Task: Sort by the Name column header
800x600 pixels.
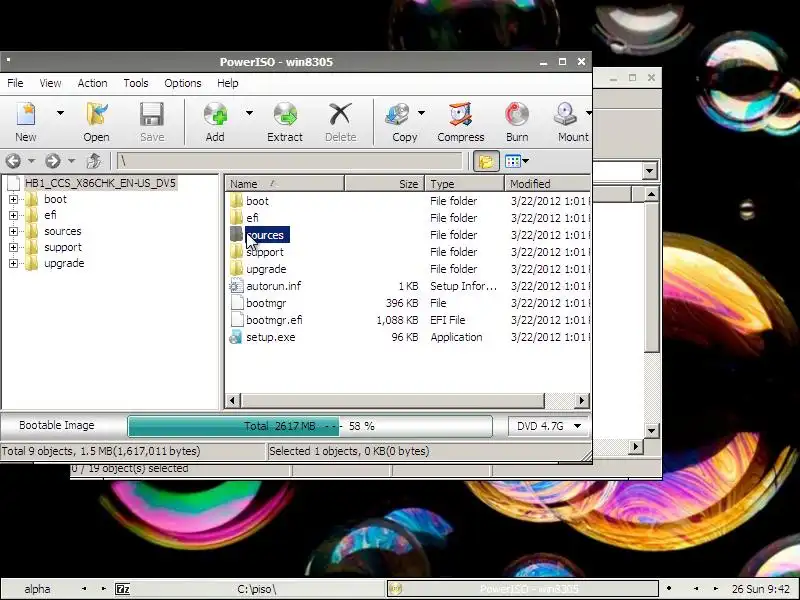Action: pyautogui.click(x=285, y=184)
